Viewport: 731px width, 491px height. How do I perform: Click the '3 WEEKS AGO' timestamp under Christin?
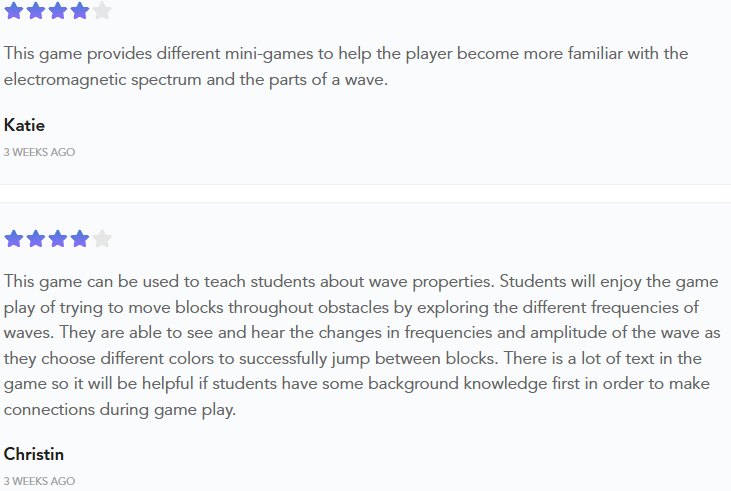tap(39, 481)
